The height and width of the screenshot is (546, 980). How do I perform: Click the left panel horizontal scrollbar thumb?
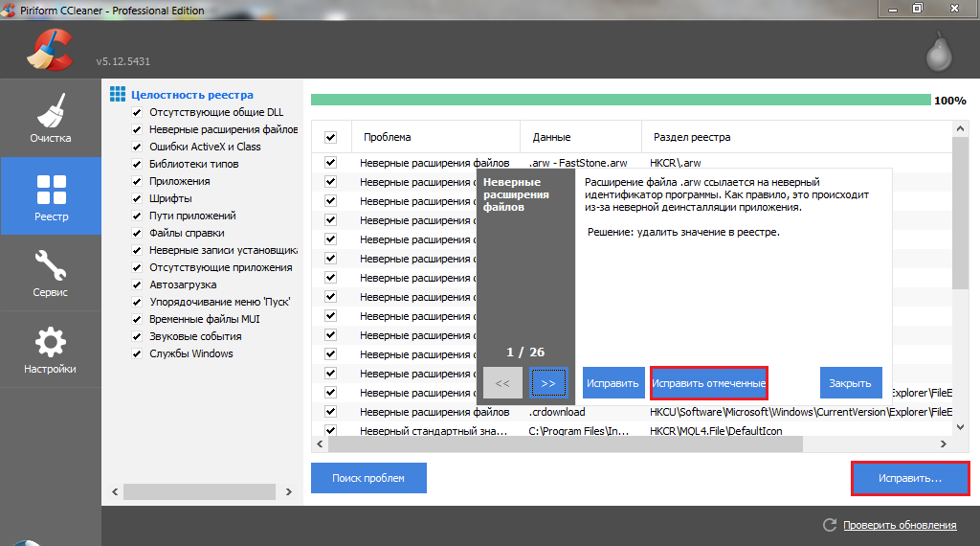(x=199, y=491)
